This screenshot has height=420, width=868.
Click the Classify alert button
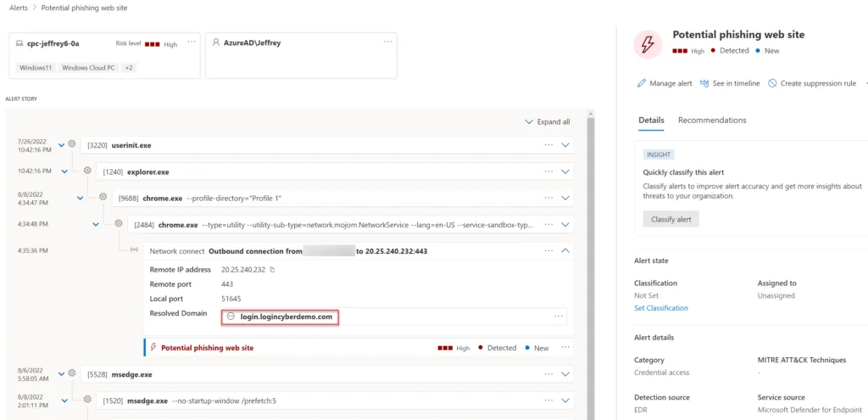670,219
